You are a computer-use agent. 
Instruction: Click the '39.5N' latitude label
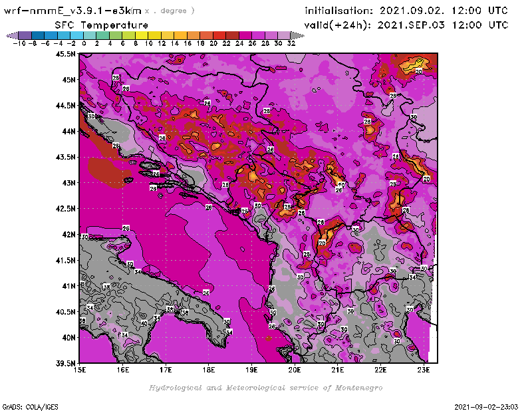[65, 364]
